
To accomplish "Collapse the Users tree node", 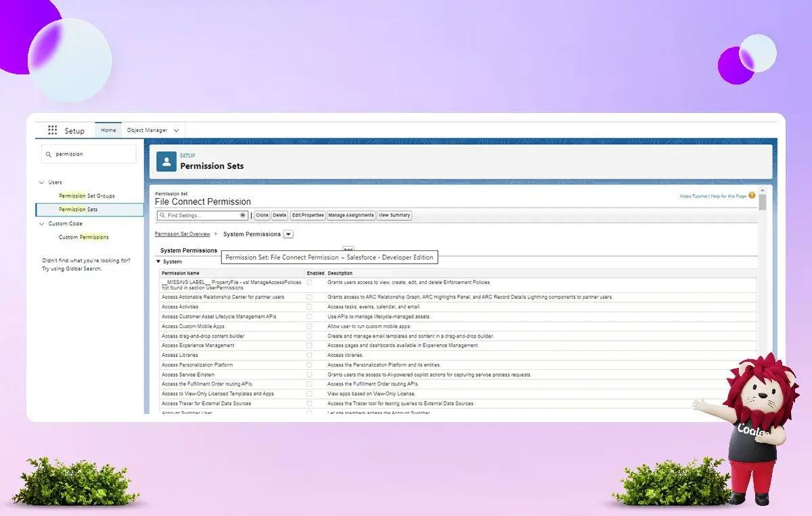I will [x=43, y=183].
